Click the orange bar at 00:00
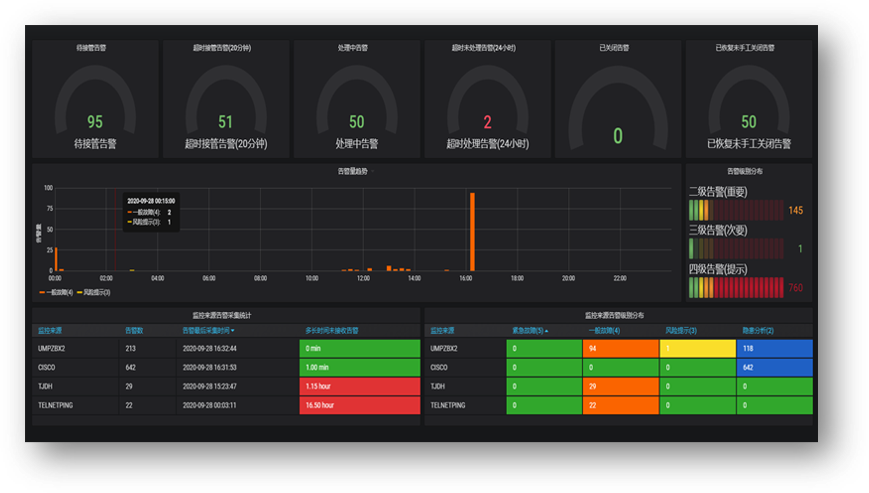Image resolution: width=869 pixels, height=493 pixels. pos(56,259)
